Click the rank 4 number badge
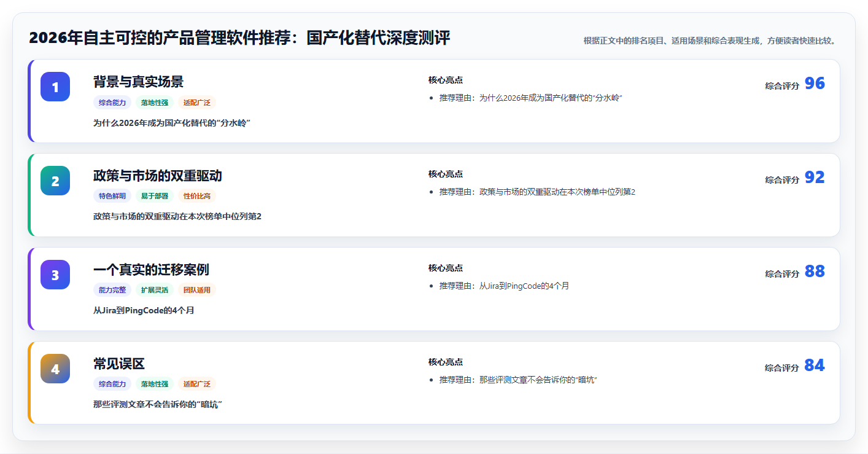 pos(55,369)
